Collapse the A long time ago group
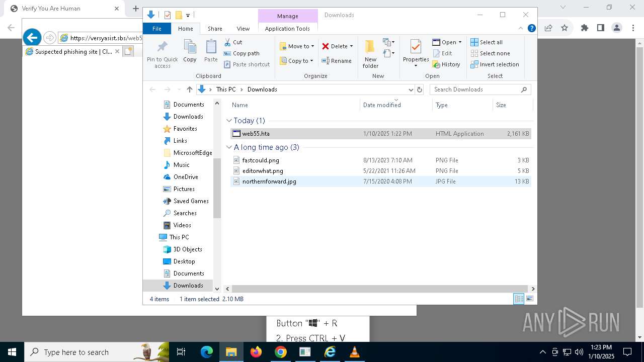Viewport: 644px width, 362px height. [x=229, y=147]
